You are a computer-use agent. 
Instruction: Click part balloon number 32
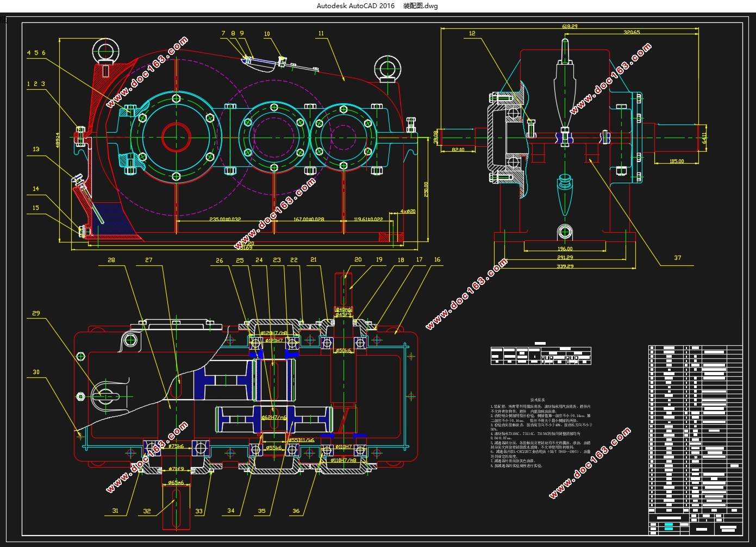(147, 511)
